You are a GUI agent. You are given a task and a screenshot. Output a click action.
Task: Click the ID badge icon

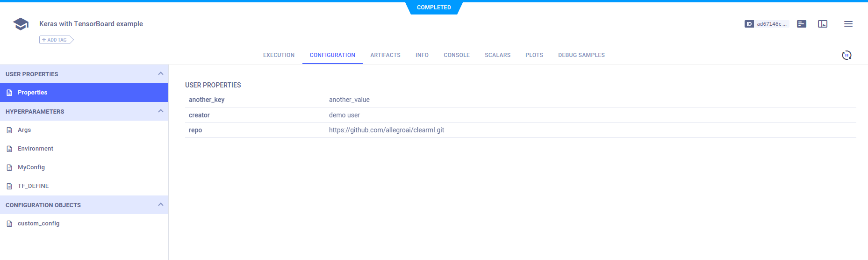(x=749, y=24)
